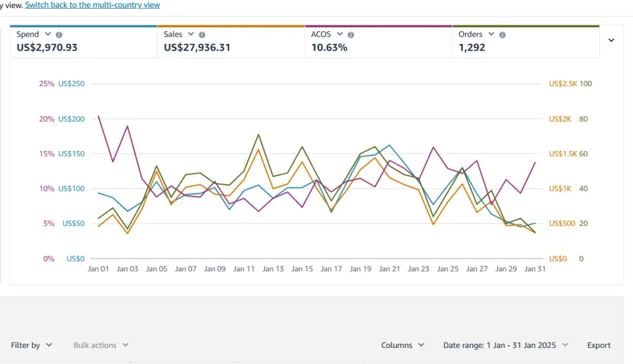Switch back to the multi-country view
Viewport: 633px width, 364px height.
[x=92, y=5]
